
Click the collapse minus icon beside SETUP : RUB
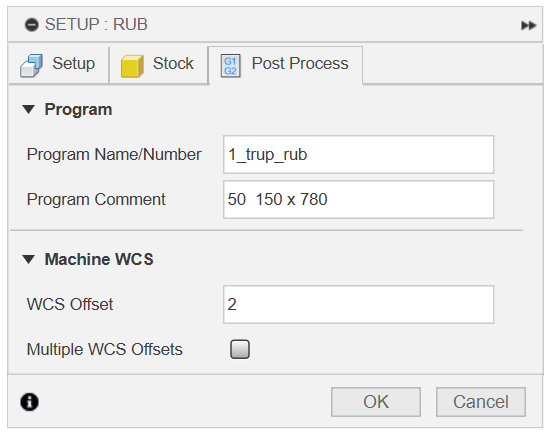tap(31, 25)
